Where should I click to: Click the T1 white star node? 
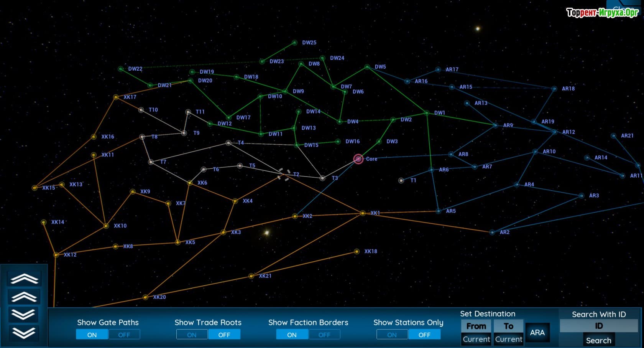[401, 180]
